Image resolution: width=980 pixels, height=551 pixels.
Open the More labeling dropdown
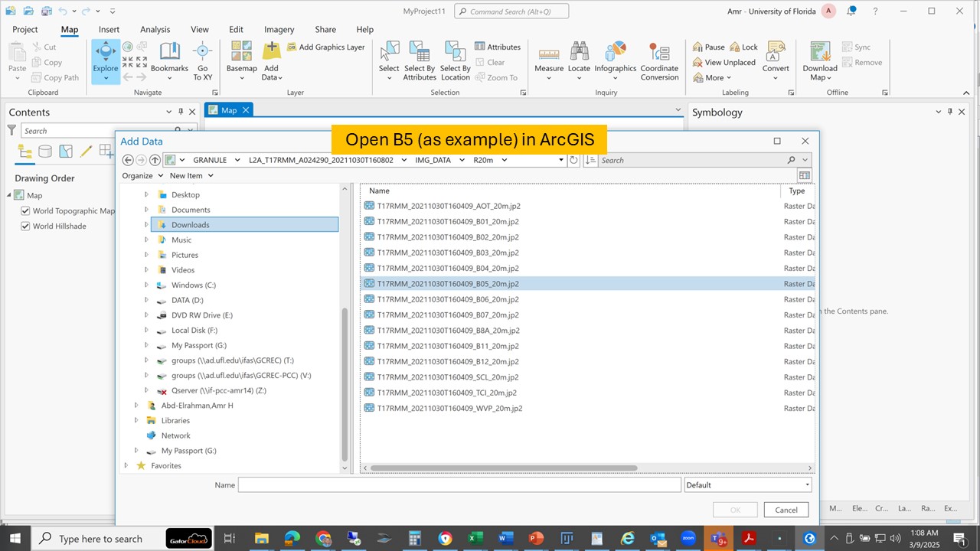pos(713,77)
